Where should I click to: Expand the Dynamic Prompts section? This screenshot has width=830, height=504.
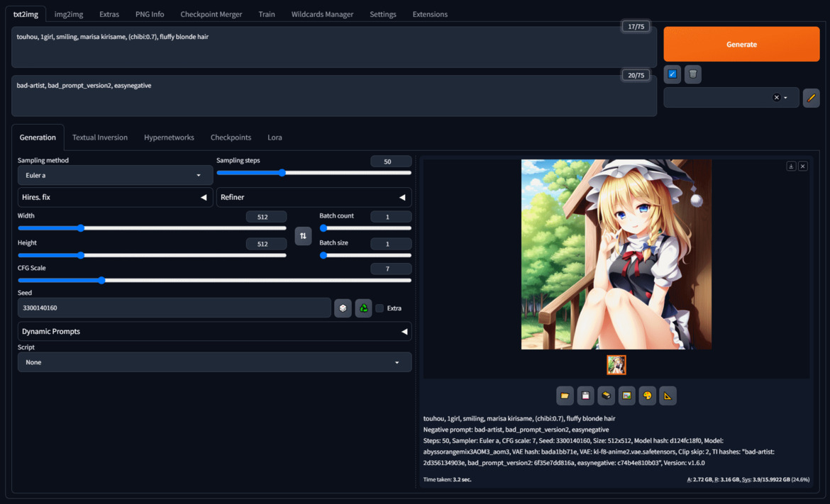click(214, 332)
